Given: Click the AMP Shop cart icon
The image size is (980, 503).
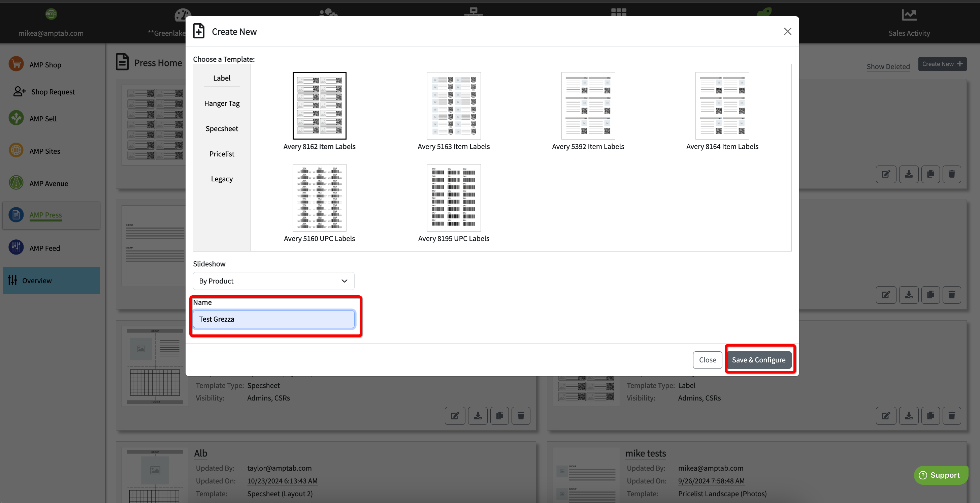Looking at the screenshot, I should 16,64.
